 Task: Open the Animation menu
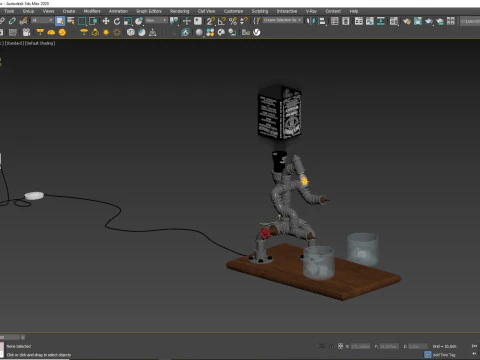coord(118,11)
